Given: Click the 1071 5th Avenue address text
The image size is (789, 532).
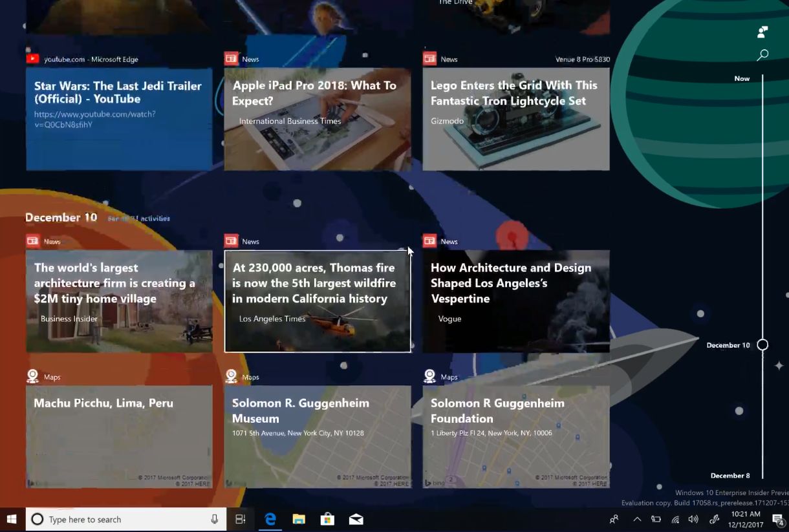Looking at the screenshot, I should coord(297,433).
